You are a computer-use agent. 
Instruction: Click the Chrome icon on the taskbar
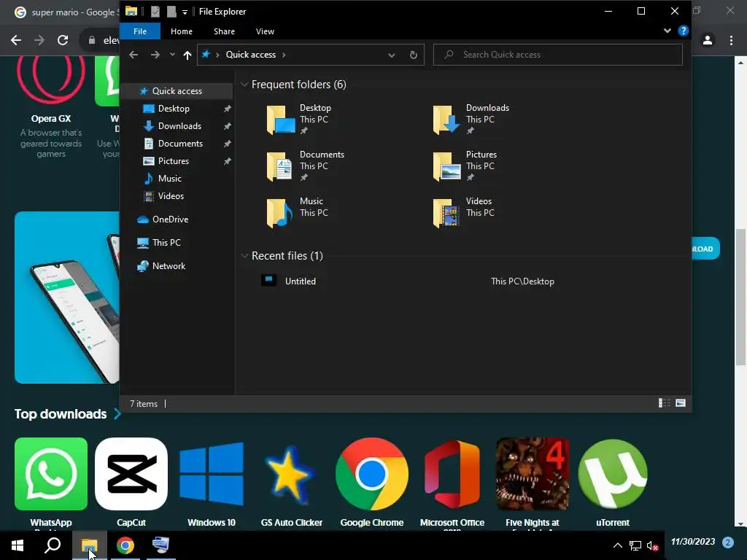coord(125,545)
